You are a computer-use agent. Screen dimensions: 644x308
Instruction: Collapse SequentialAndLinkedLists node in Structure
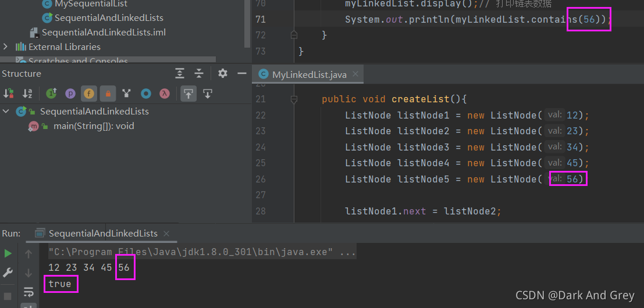(x=6, y=111)
